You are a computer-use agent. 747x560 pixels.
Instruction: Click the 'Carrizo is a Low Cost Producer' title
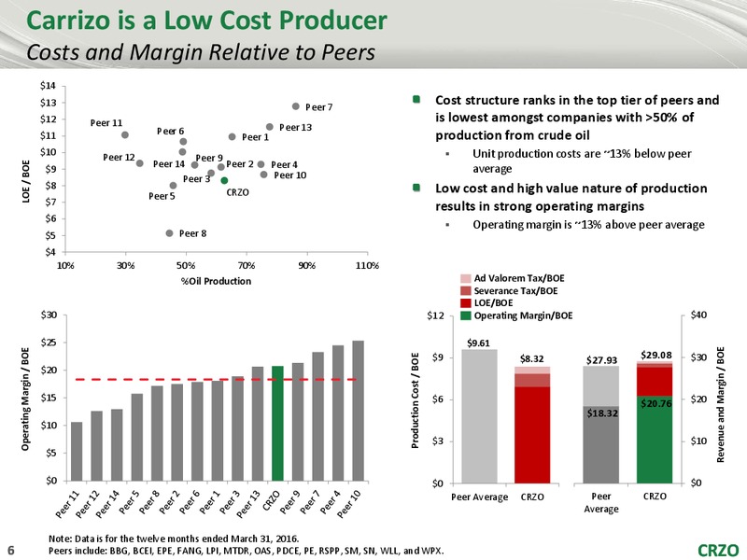[x=206, y=21]
